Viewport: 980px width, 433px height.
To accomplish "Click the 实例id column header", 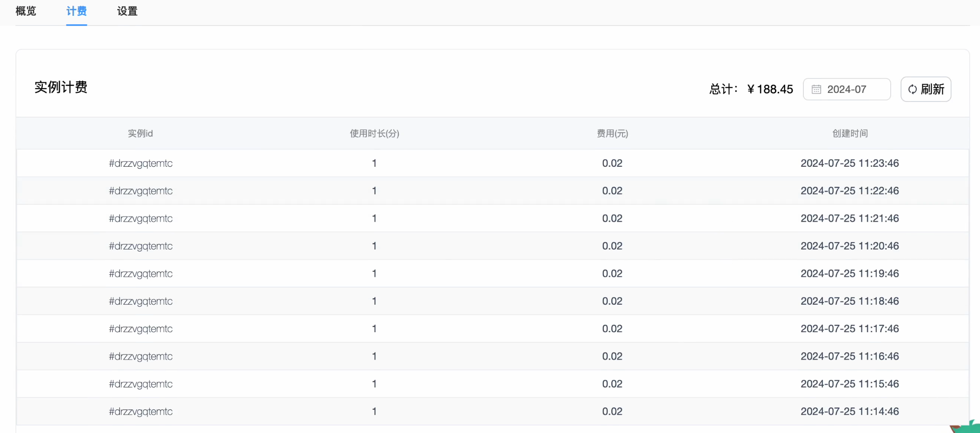I will pos(140,134).
